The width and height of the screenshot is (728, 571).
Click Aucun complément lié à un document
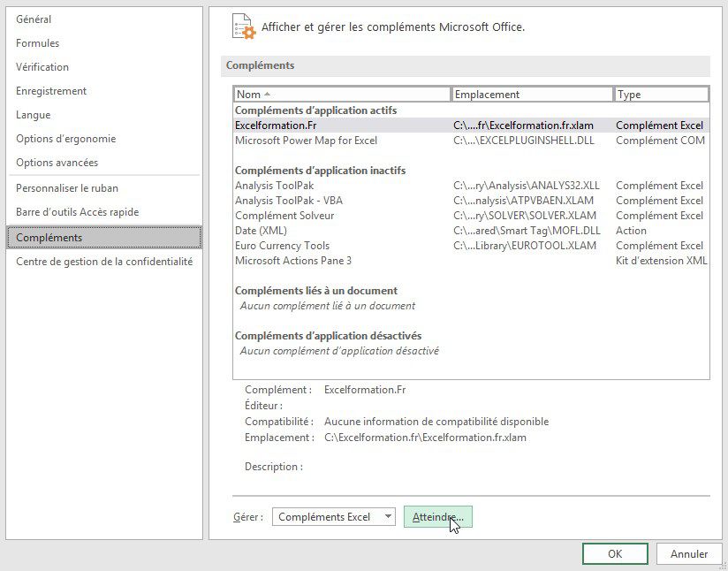[327, 306]
